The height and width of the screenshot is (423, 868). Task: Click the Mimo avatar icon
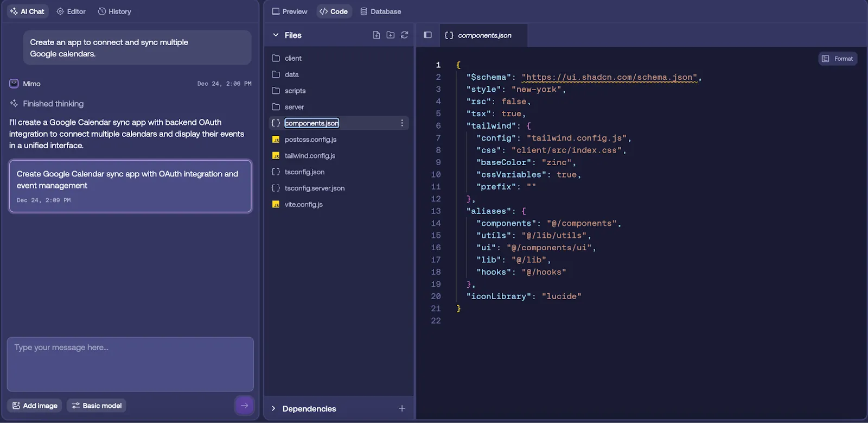tap(14, 84)
